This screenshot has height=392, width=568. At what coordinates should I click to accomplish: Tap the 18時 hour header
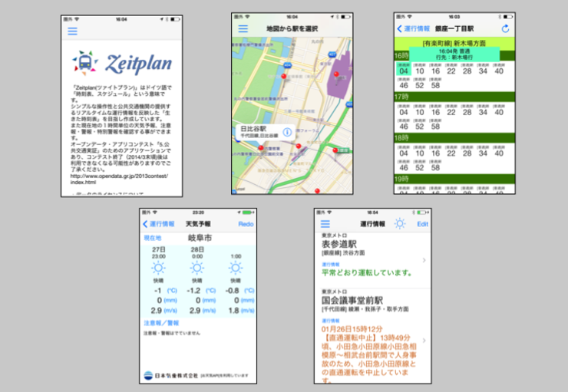[454, 138]
